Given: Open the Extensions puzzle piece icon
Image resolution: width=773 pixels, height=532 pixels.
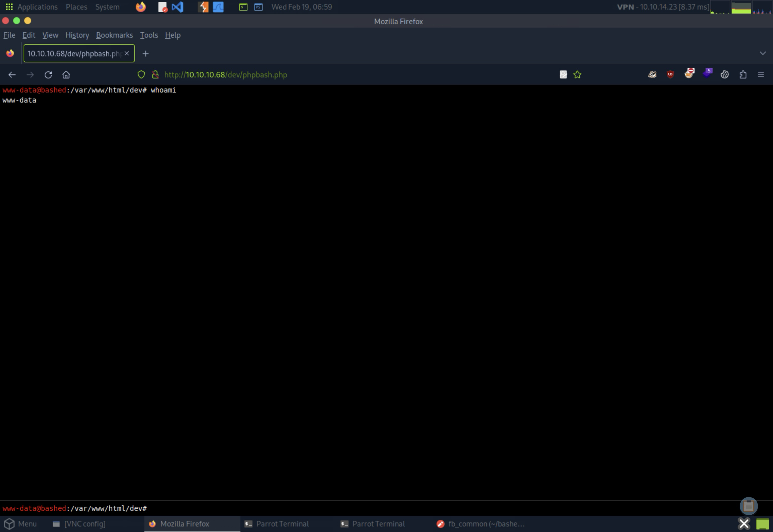Looking at the screenshot, I should point(743,75).
